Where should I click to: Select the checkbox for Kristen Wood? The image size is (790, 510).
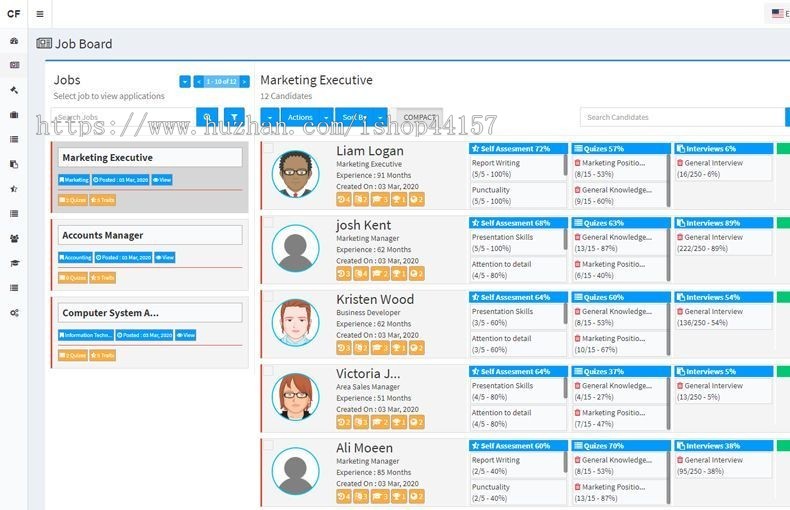pos(269,296)
